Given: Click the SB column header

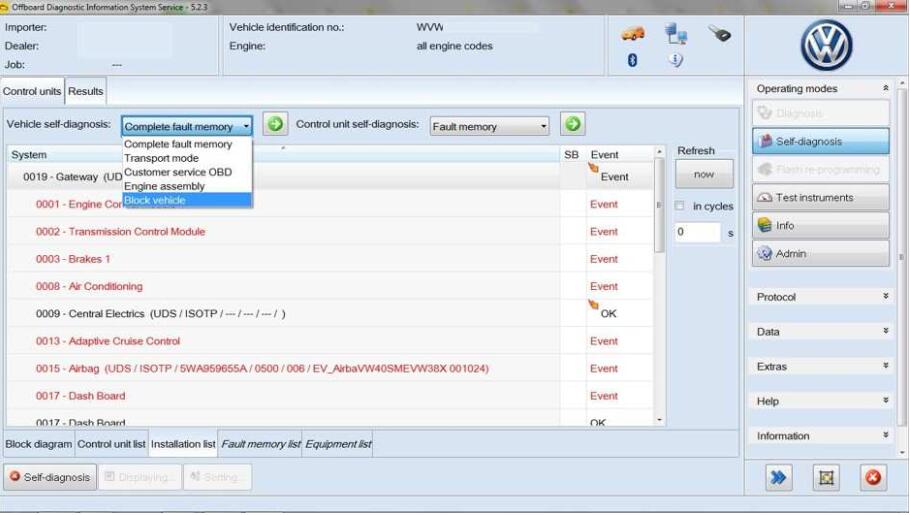Looking at the screenshot, I should pyautogui.click(x=572, y=154).
